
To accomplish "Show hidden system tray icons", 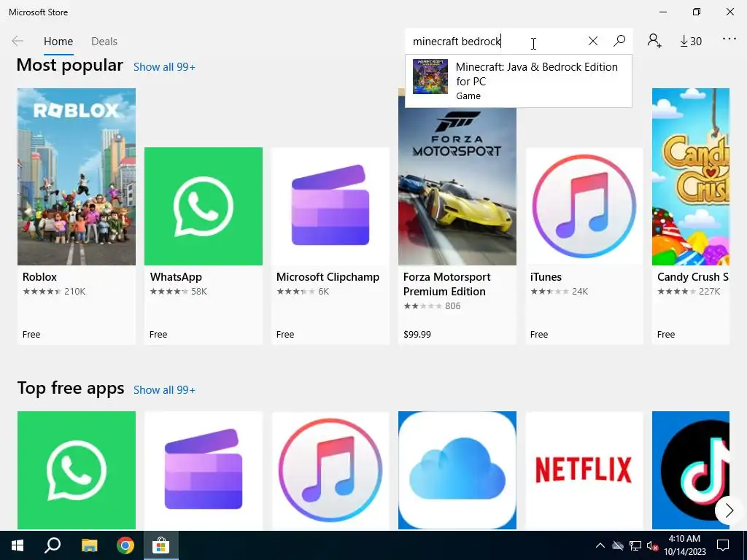I will (600, 545).
